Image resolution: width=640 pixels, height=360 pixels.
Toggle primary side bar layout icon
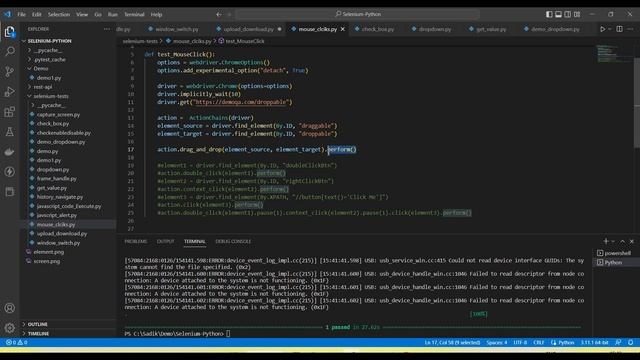pyautogui.click(x=549, y=14)
